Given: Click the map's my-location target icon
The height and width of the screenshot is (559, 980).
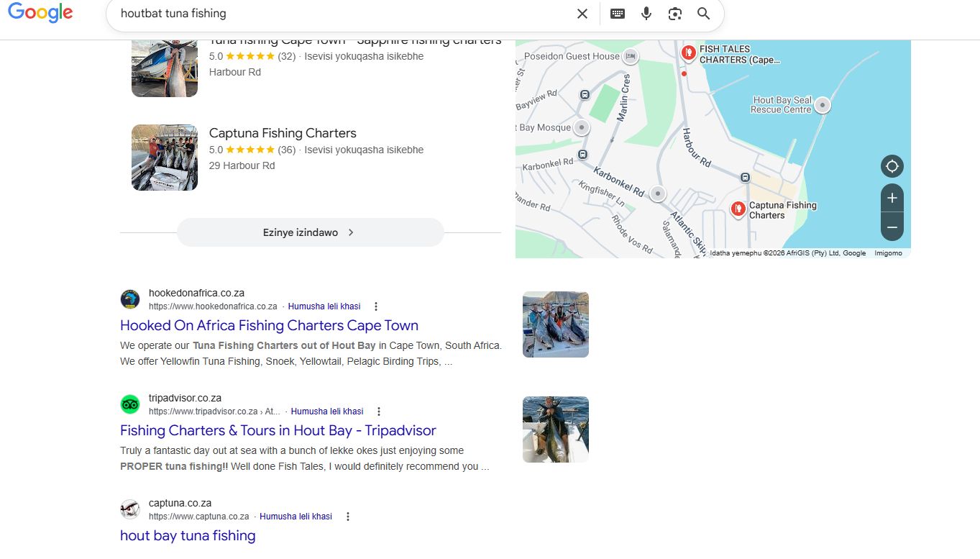Looking at the screenshot, I should click(892, 166).
